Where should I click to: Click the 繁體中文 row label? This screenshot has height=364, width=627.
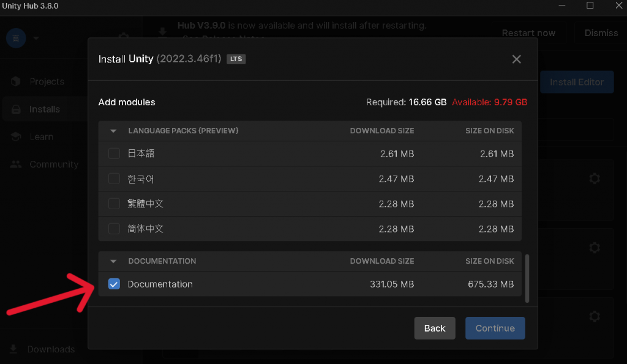(x=146, y=204)
